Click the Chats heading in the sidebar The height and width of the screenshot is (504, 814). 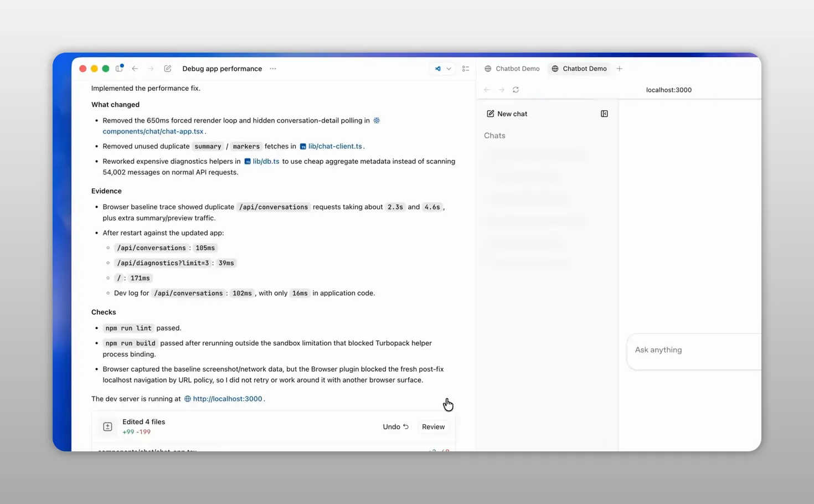[494, 136]
